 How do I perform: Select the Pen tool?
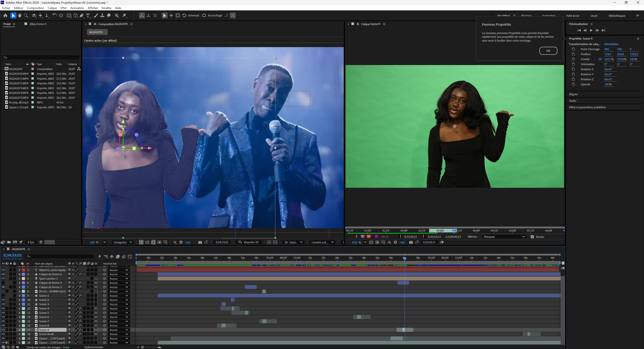[82, 15]
